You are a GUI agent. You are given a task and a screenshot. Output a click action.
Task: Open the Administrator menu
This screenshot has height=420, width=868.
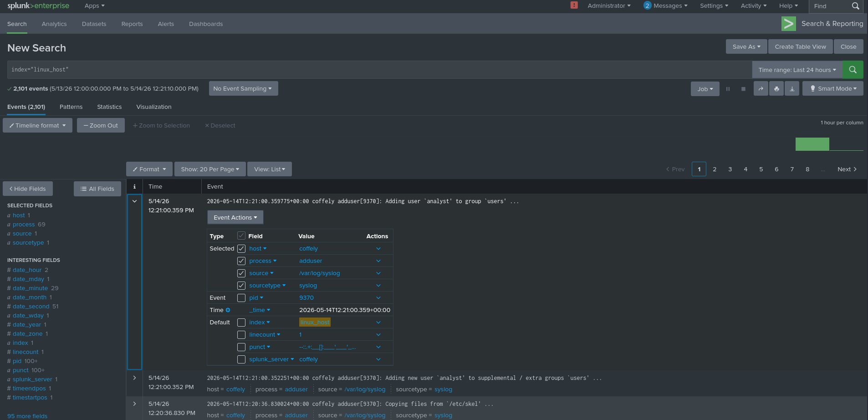click(609, 6)
